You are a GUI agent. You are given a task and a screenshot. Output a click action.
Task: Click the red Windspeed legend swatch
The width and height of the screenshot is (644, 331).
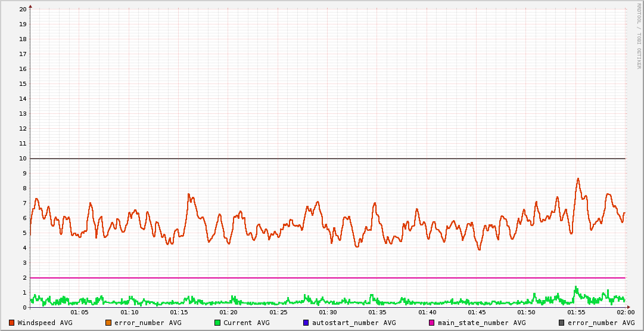12,323
